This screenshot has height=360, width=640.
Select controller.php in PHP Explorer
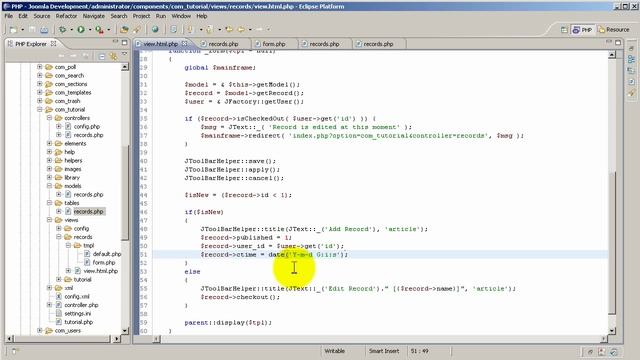click(x=81, y=305)
